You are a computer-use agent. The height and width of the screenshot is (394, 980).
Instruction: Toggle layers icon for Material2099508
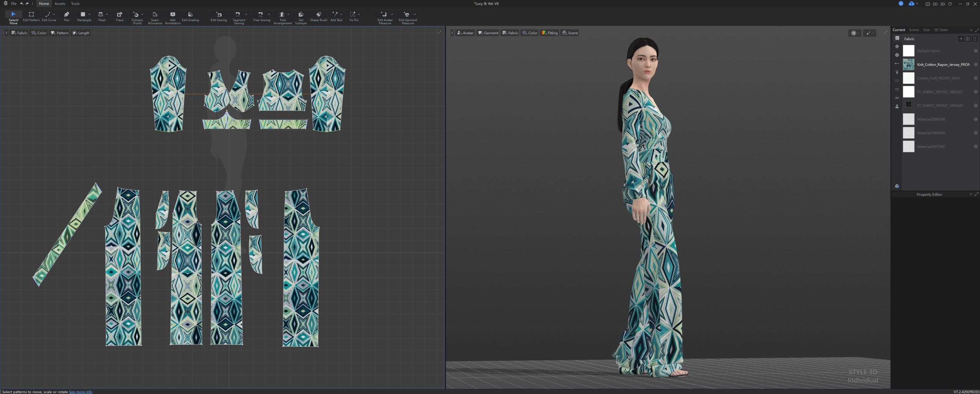[975, 119]
